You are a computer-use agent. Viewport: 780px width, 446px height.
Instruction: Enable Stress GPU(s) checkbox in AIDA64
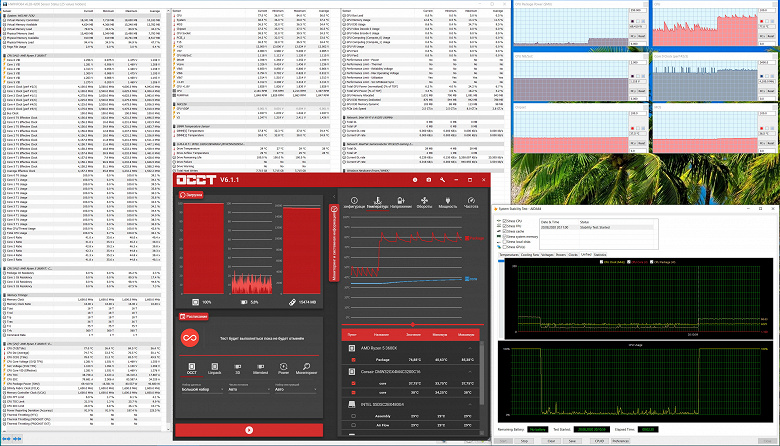(504, 247)
